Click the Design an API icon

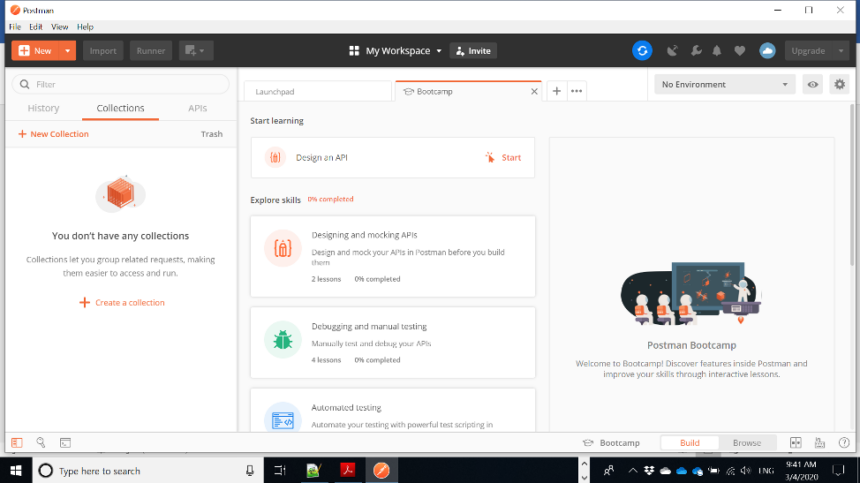275,157
